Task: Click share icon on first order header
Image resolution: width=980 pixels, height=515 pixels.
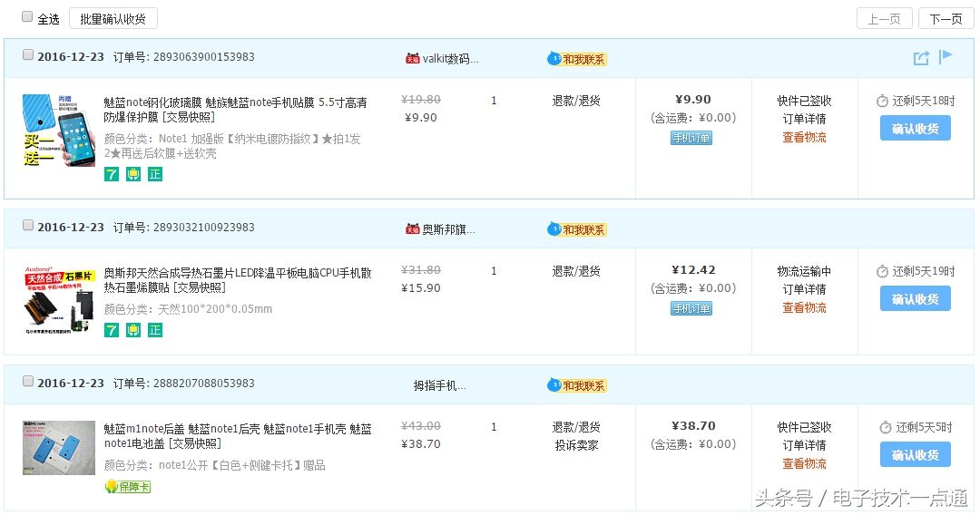Action: pos(921,58)
